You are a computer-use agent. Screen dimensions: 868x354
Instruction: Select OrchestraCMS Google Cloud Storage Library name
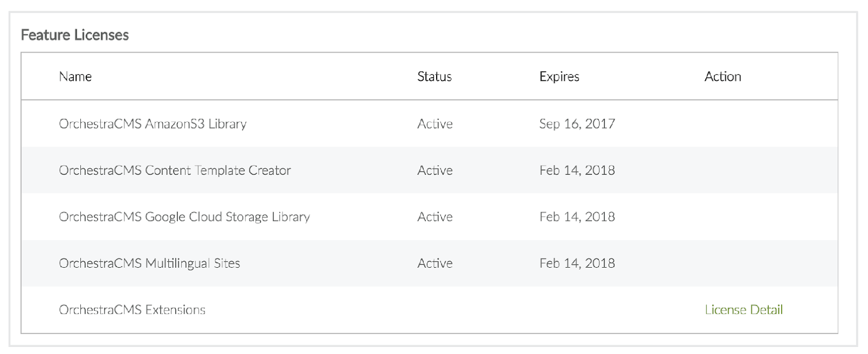coord(184,217)
